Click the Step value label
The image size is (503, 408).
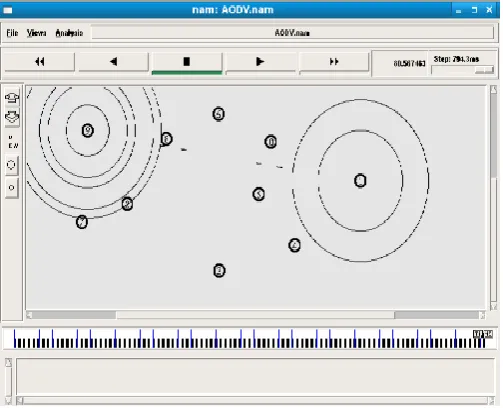click(456, 59)
